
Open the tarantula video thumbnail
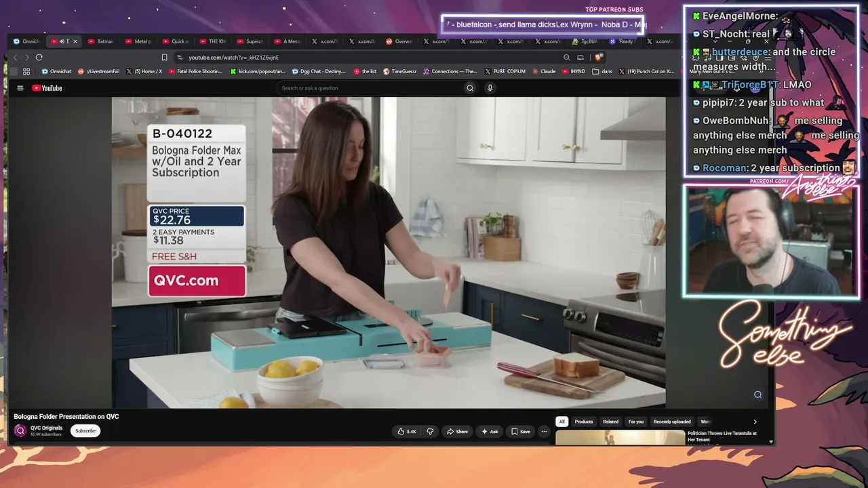pos(620,438)
